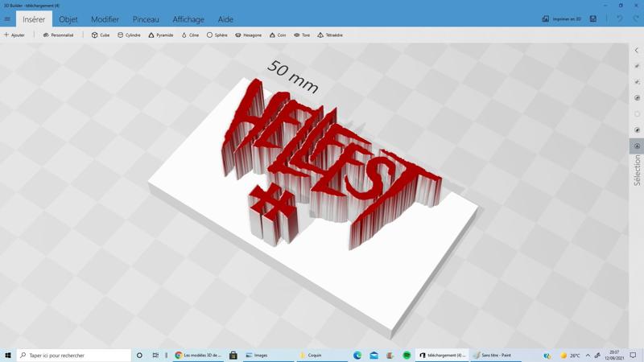Open the Affichage tab
This screenshot has width=644, height=362.
coord(188,19)
